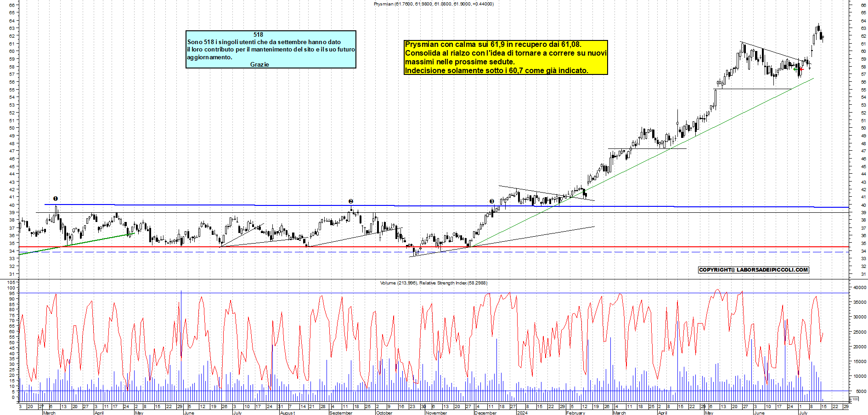Click 'Indecisione solamente sotto i 60,7' line
The height and width of the screenshot is (415, 868).
[x=496, y=71]
